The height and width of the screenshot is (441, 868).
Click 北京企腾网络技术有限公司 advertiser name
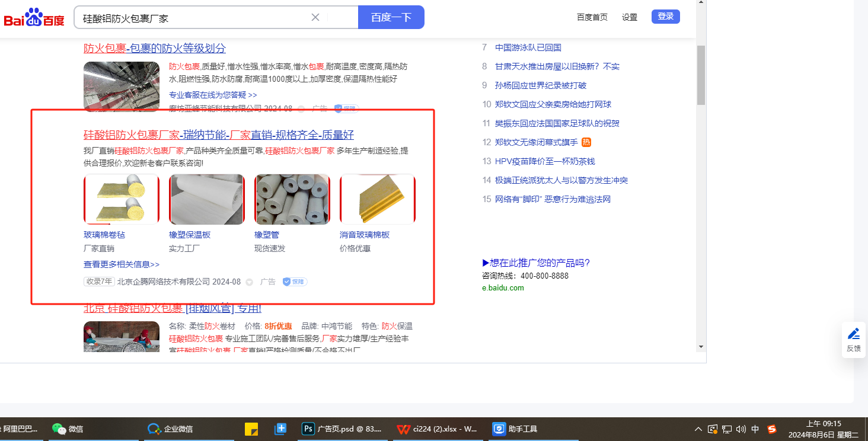[164, 282]
